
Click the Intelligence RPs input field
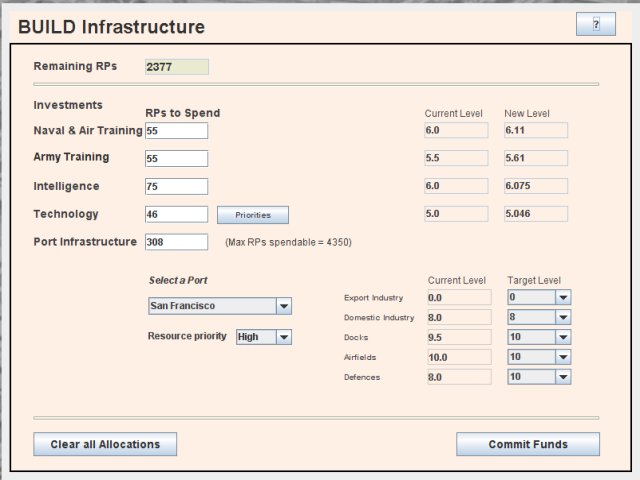(176, 186)
